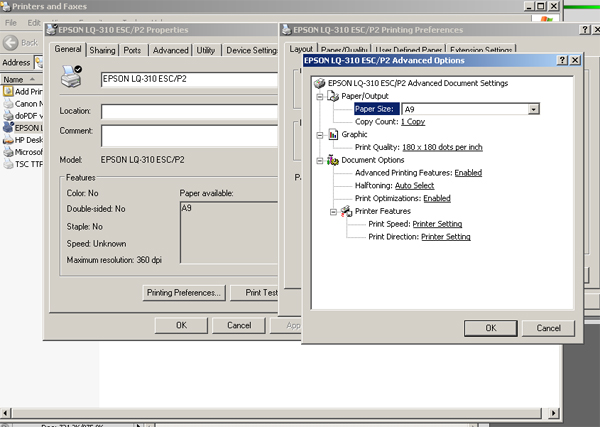
Task: Click the Name column header
Action: click(21, 80)
